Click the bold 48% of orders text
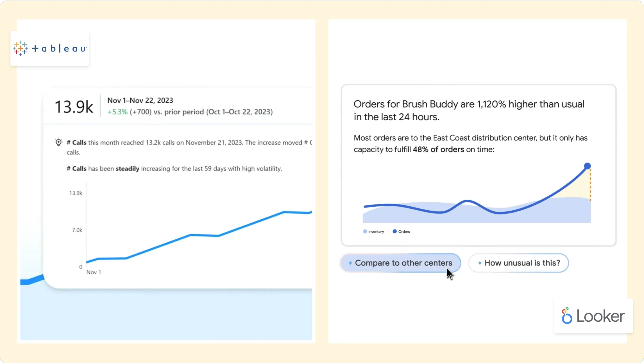The image size is (644, 363). tap(438, 149)
